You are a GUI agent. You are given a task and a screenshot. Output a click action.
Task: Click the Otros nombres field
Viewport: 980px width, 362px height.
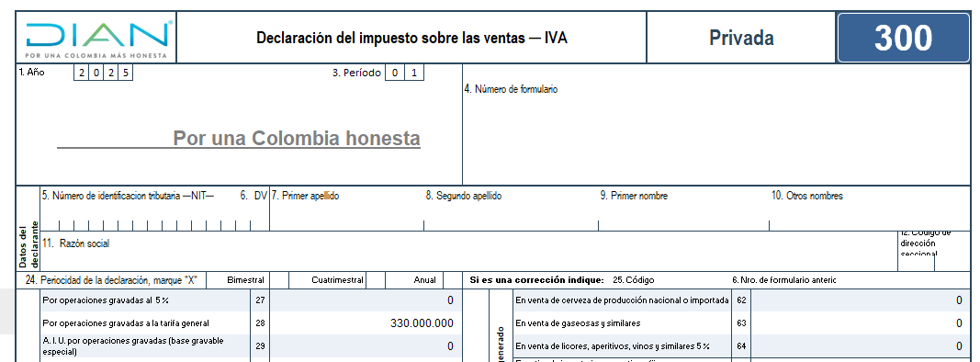[870, 209]
